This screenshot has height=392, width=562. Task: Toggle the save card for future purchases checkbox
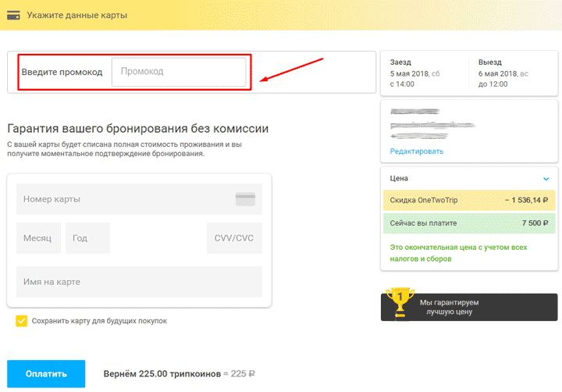pos(21,321)
